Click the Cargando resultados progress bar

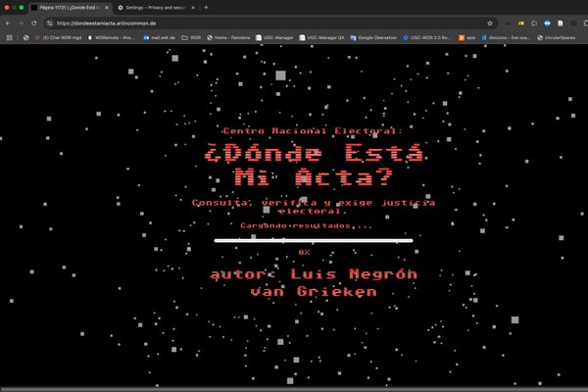tap(313, 239)
